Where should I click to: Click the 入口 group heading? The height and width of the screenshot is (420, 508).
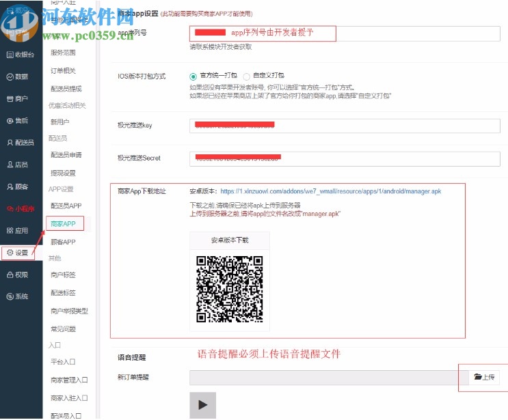[x=55, y=346]
